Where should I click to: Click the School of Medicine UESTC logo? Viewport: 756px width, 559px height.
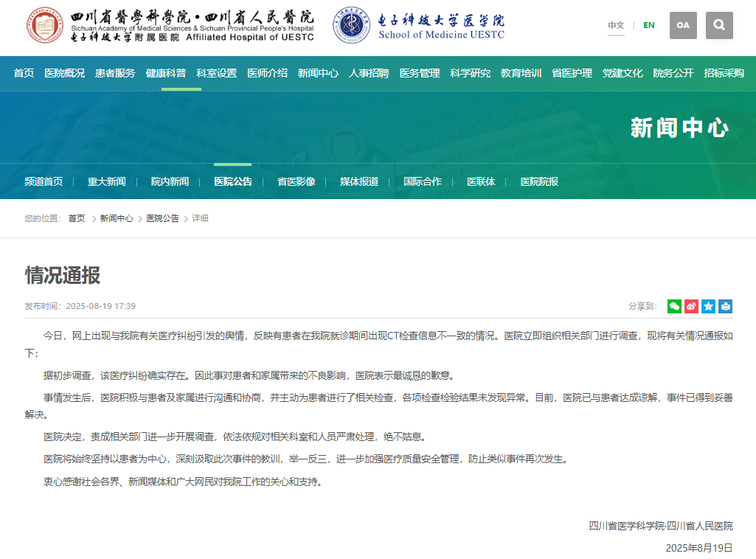[418, 25]
